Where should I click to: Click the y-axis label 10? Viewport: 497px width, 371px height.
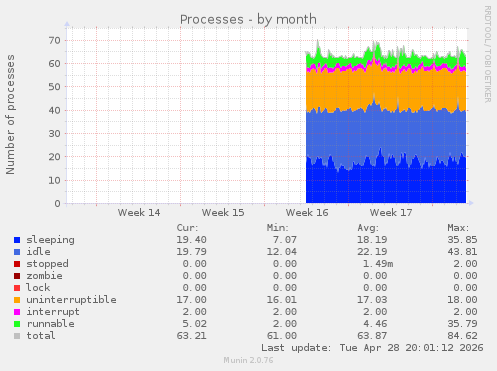pyautogui.click(x=54, y=180)
